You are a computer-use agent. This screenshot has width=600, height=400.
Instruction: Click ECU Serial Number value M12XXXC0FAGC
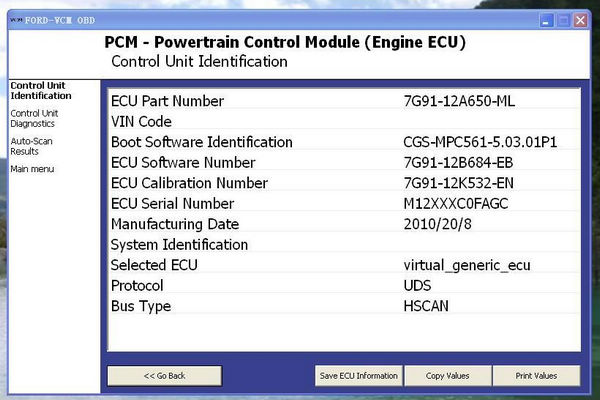455,204
